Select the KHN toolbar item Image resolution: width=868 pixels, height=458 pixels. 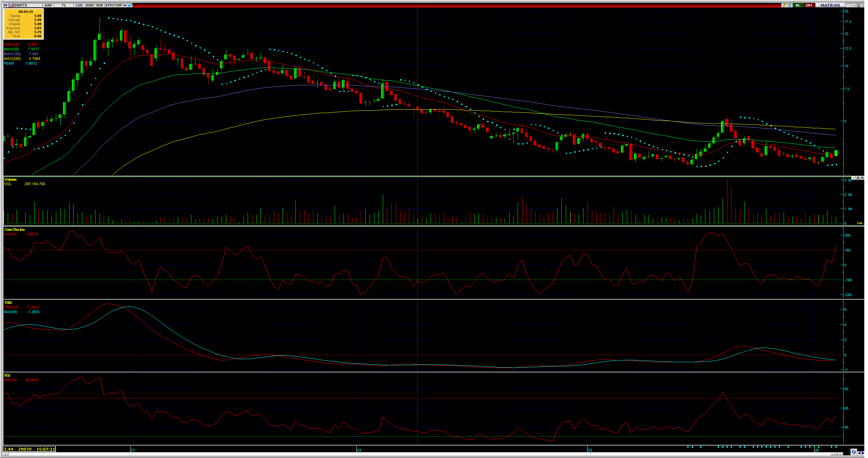(90, 5)
